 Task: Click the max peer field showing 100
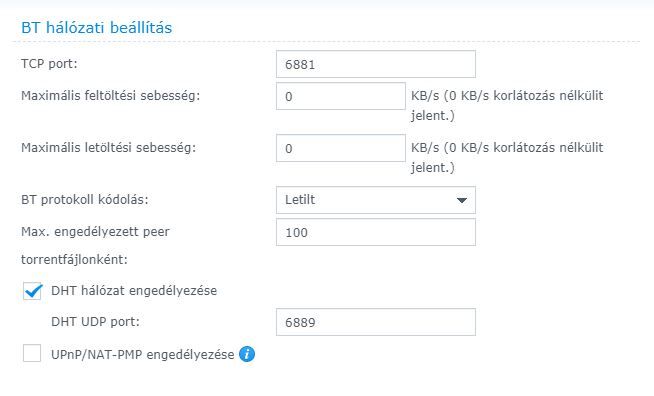(376, 232)
